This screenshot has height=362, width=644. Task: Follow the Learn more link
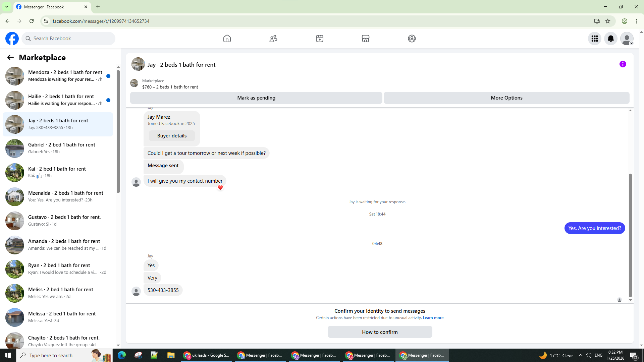point(433,318)
